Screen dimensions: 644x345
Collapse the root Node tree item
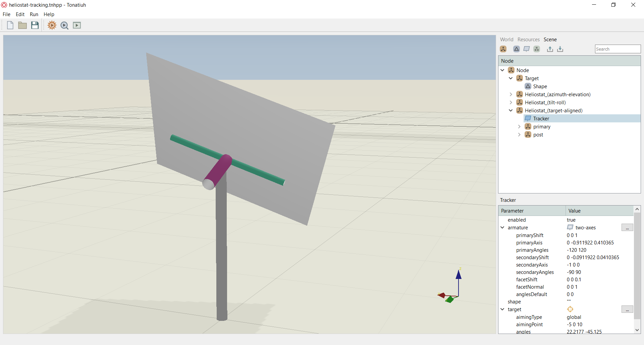pos(502,70)
